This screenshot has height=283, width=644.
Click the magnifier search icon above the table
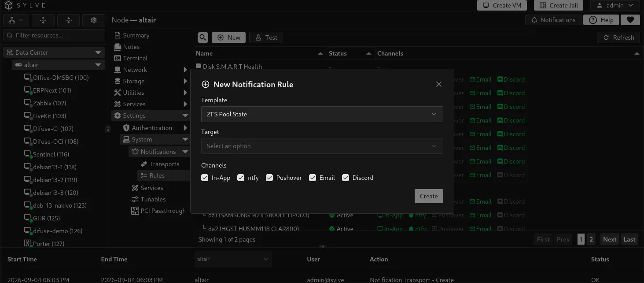(202, 37)
